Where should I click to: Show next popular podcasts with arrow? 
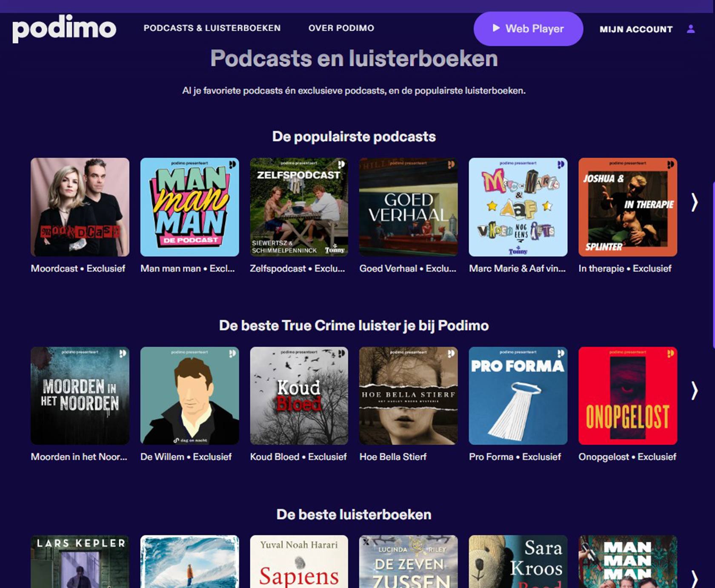click(x=695, y=202)
